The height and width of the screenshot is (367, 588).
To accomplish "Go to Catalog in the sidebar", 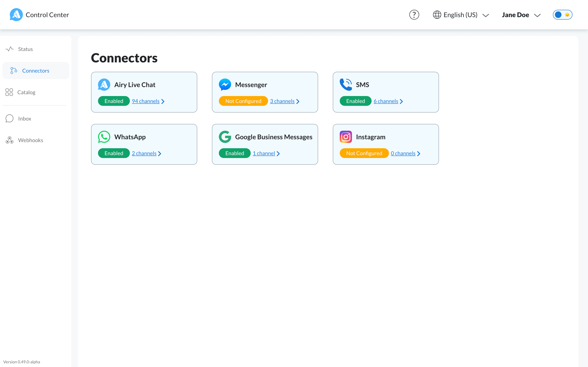I will coord(26,92).
